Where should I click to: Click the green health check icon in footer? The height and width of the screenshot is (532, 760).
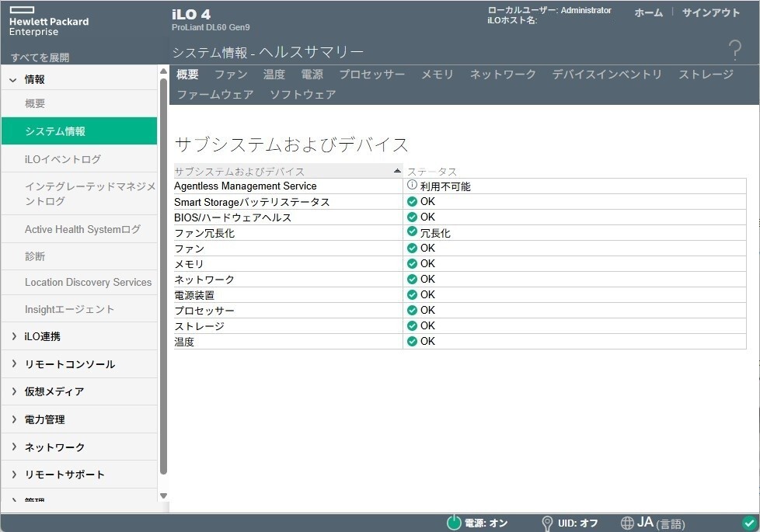coord(748,523)
